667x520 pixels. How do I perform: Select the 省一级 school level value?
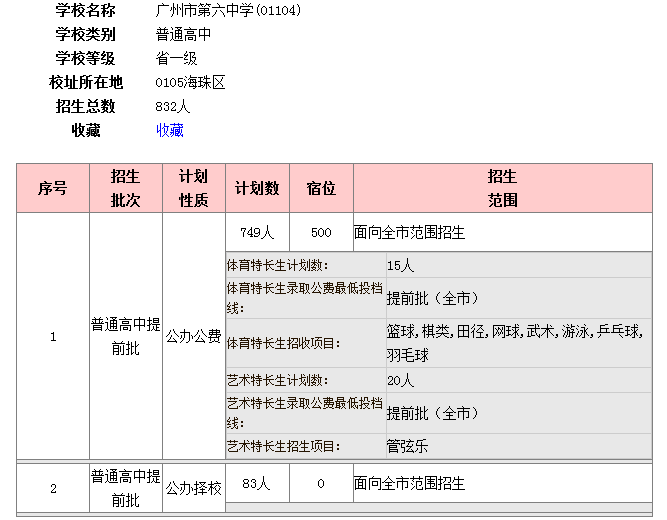[177, 58]
